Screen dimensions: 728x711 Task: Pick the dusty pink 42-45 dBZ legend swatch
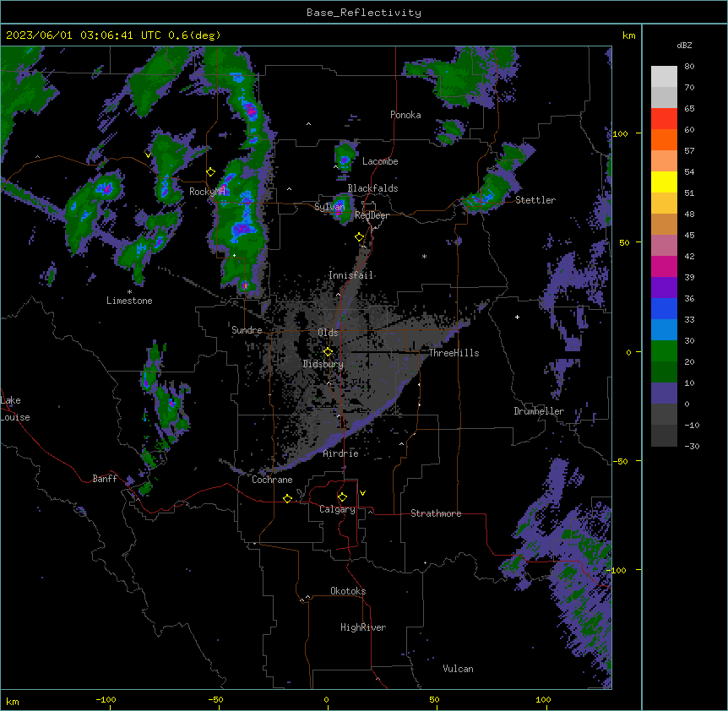point(664,246)
